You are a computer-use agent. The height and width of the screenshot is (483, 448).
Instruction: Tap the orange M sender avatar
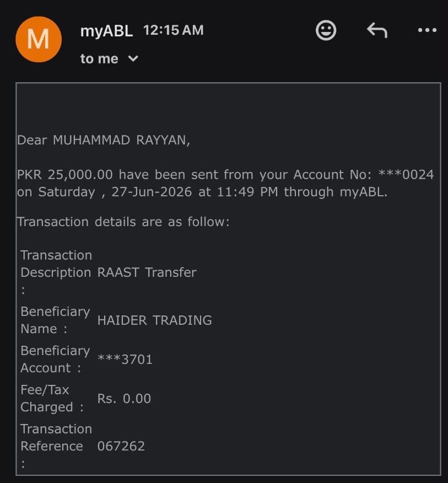tap(39, 40)
